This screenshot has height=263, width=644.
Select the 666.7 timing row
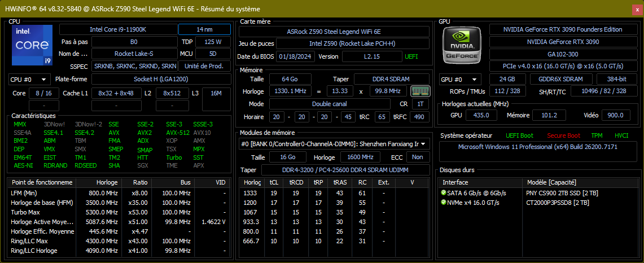tap(334, 241)
